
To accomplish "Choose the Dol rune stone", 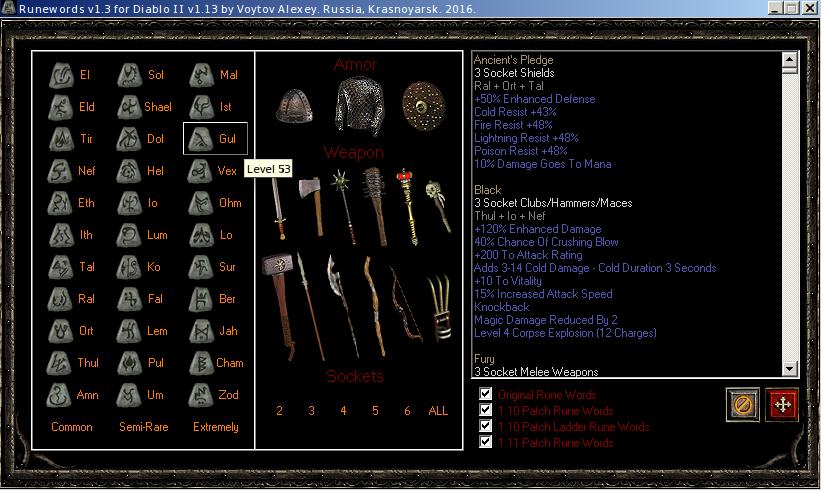I will click(129, 139).
